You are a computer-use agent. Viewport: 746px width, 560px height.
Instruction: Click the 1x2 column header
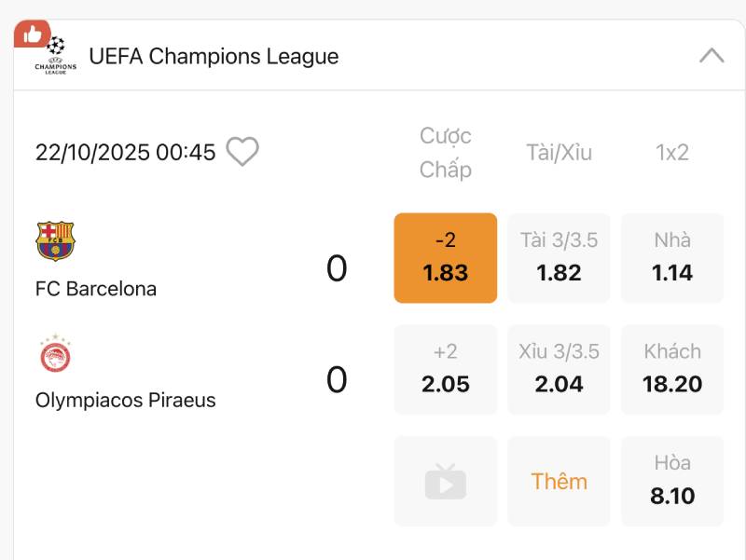pos(672,153)
